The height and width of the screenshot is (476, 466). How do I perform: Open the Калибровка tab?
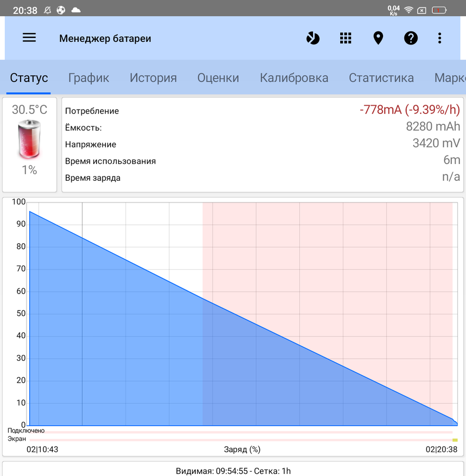[294, 78]
